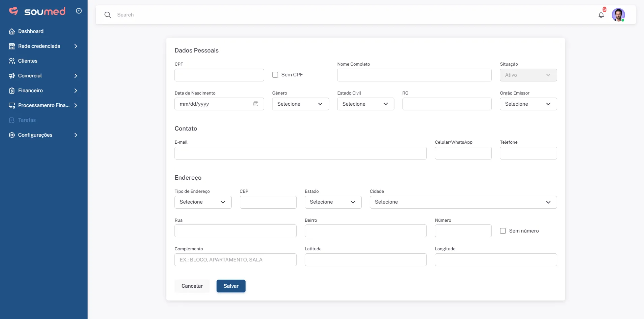Open the Gênero dropdown
Screen dimensions: 644x319
coord(300,104)
